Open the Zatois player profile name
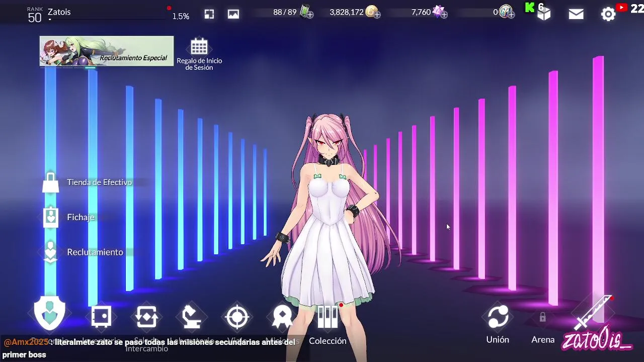644x362 pixels. pyautogui.click(x=59, y=12)
